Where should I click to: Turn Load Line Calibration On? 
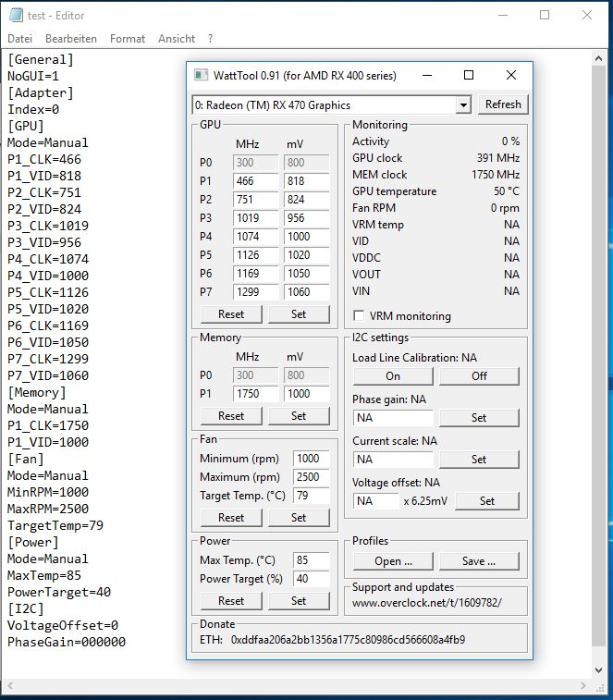(393, 376)
